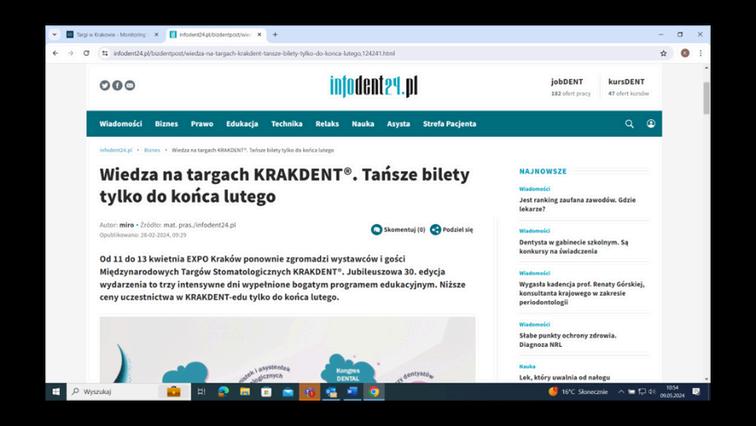Open the infodent24 Twitter profile icon
Screen dimensions: 756x426
click(x=105, y=85)
